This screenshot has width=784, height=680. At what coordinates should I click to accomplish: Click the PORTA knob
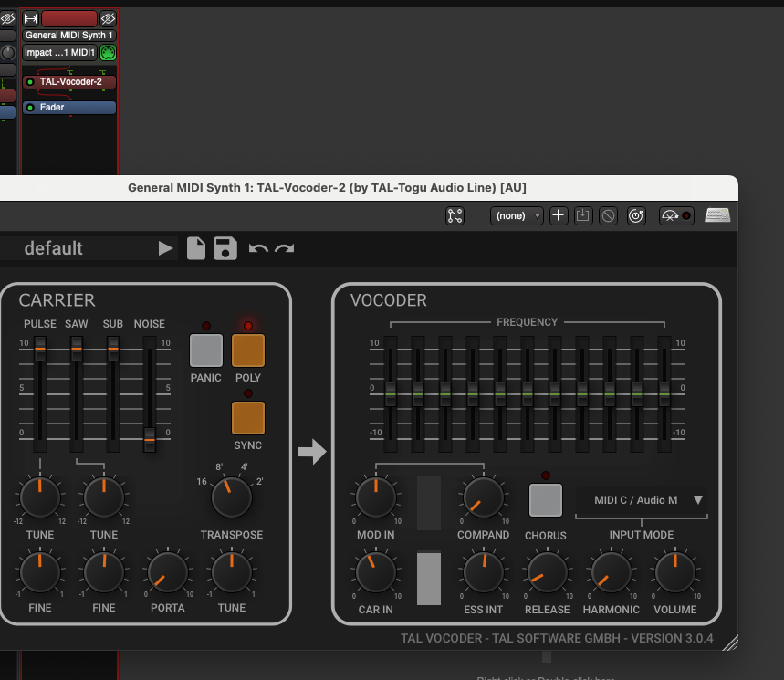click(168, 572)
